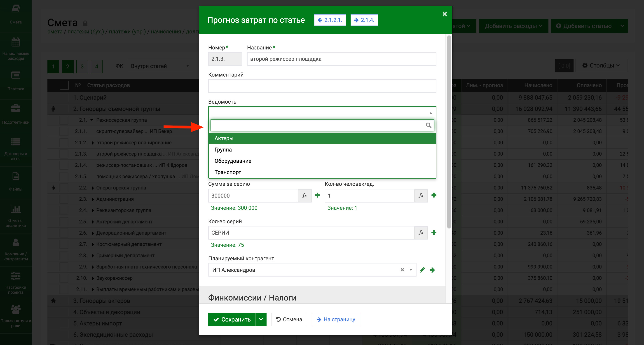Open formula editor for Сумма за серию
This screenshot has width=644, height=345.
[304, 196]
